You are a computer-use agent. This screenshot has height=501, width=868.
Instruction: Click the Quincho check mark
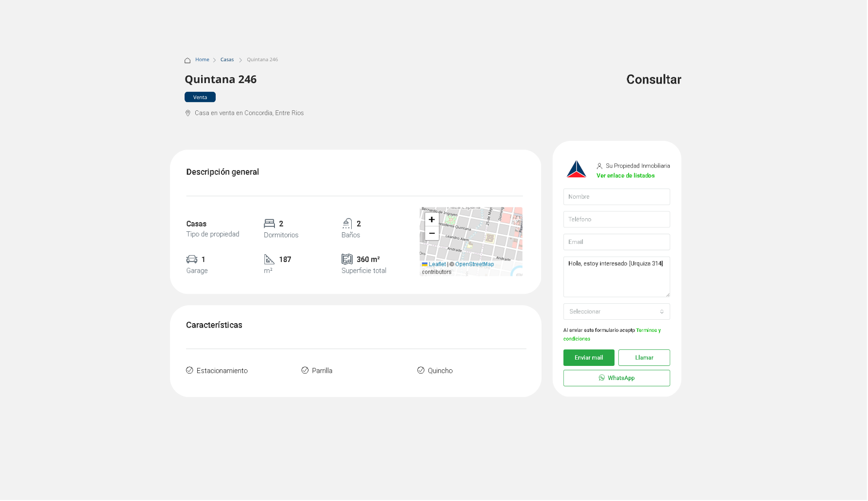(421, 370)
